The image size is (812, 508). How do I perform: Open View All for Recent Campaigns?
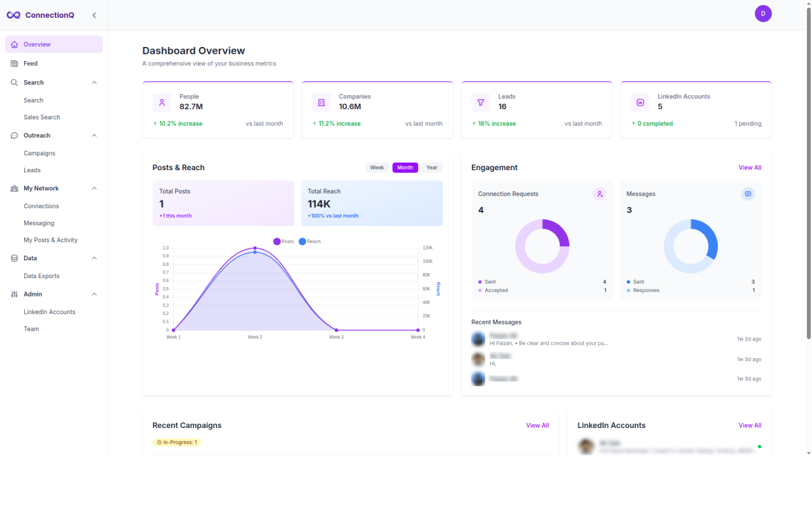(x=537, y=425)
